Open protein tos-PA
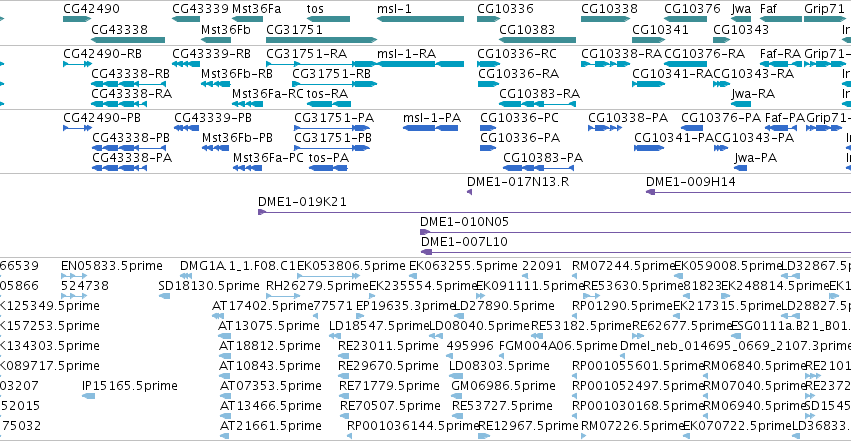Image resolution: width=851 pixels, height=441 pixels. pos(328,158)
